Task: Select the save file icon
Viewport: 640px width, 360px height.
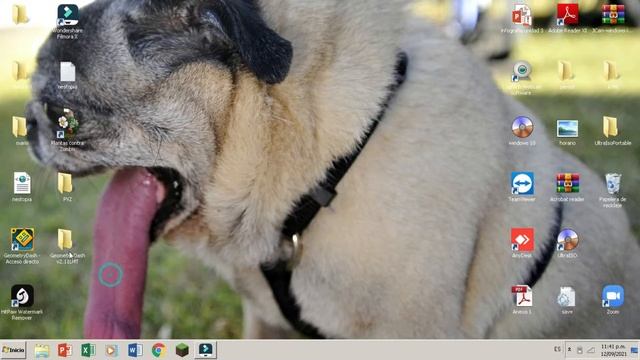Action: [567, 299]
